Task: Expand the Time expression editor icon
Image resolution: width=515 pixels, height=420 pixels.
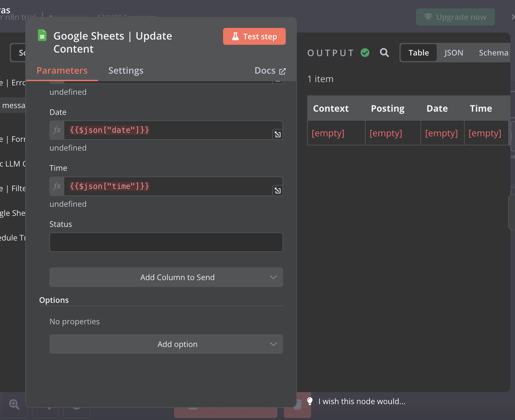Action: coord(278,191)
